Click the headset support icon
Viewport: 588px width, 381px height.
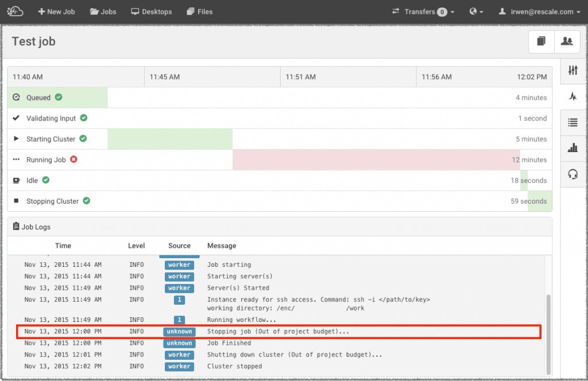(572, 174)
